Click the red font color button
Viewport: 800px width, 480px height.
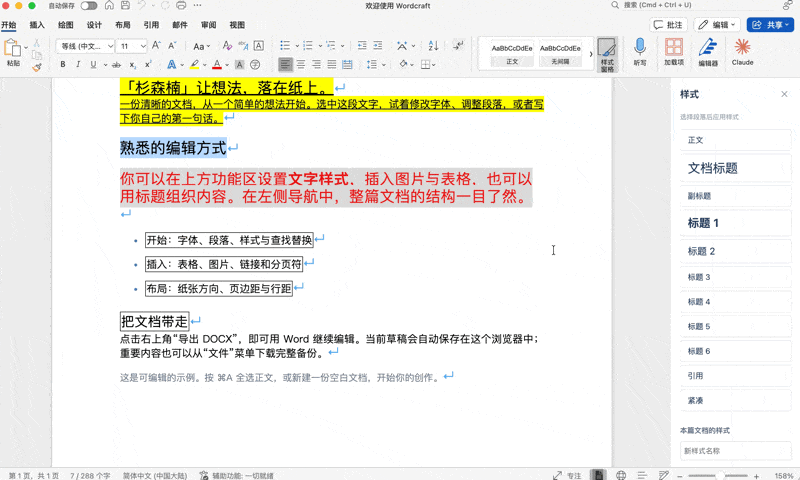click(x=217, y=65)
